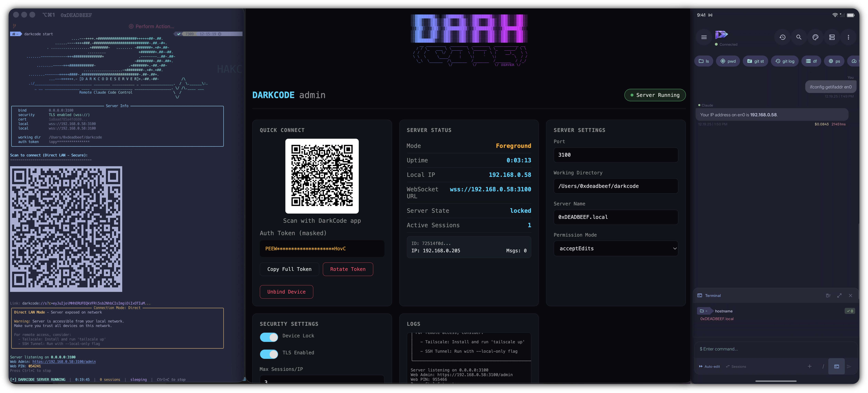Toggle the TLS Enabled switch
The width and height of the screenshot is (868, 393).
[x=269, y=354]
